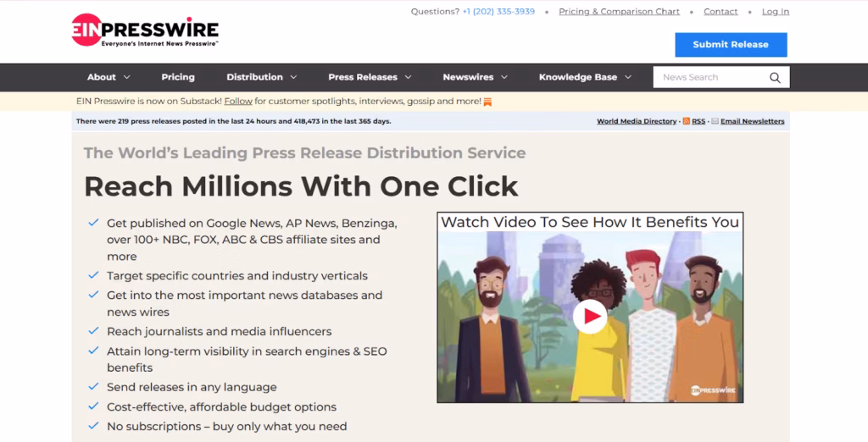Open the Distribution menu item
The height and width of the screenshot is (442, 868).
pyautogui.click(x=254, y=77)
